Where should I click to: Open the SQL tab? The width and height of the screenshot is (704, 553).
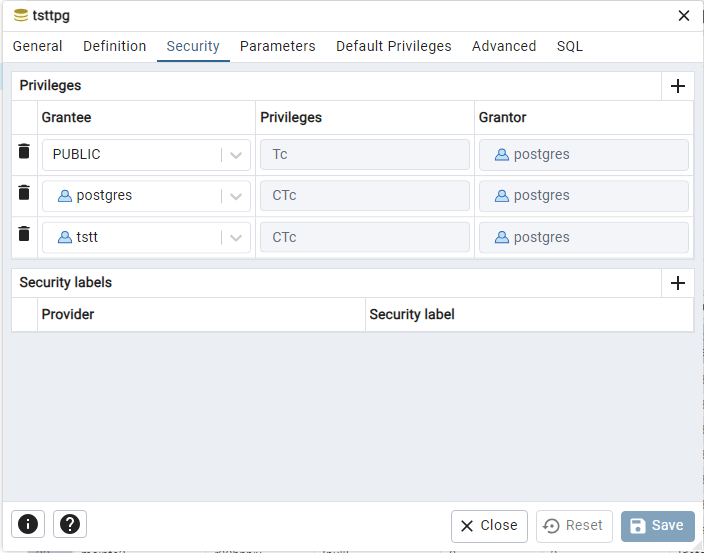click(x=570, y=46)
